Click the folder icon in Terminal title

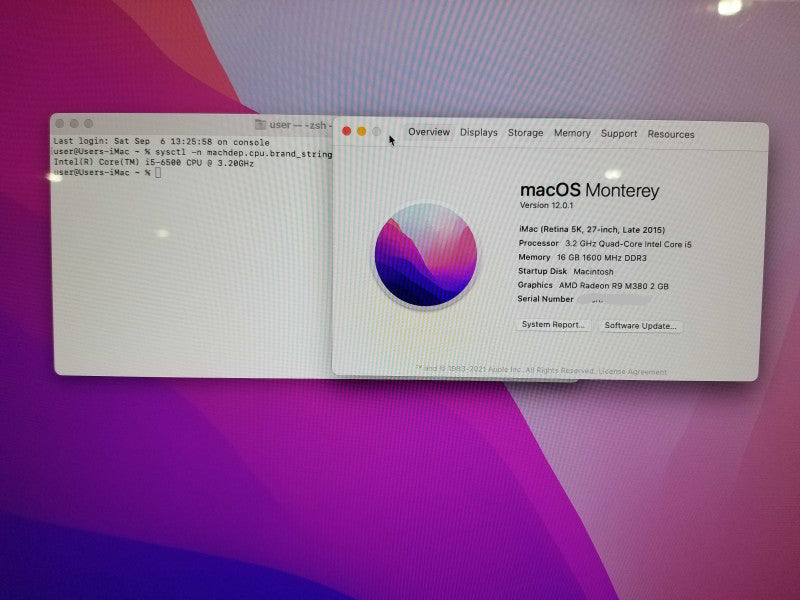pos(260,124)
